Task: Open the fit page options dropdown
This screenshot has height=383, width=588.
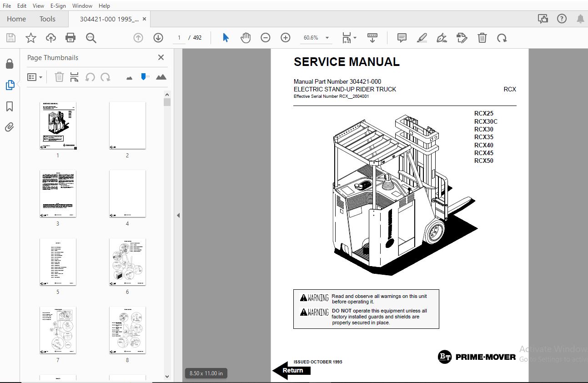Action: coord(349,38)
